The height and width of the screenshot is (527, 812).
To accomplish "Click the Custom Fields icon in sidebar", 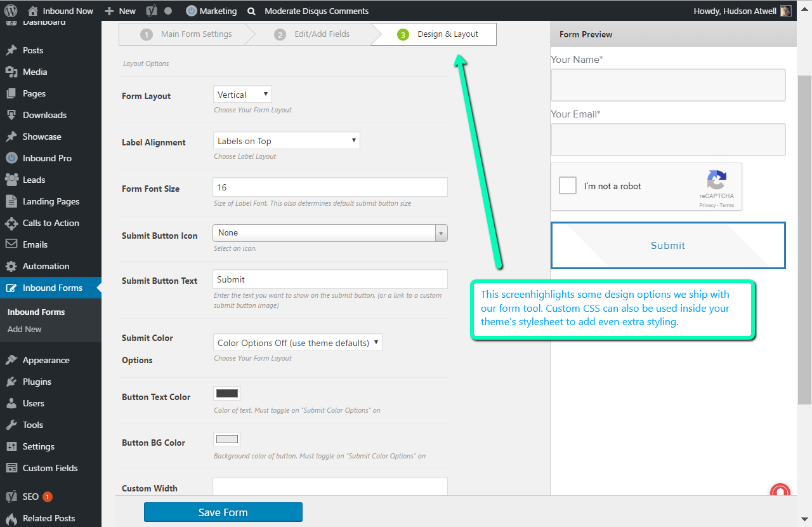I will [11, 468].
